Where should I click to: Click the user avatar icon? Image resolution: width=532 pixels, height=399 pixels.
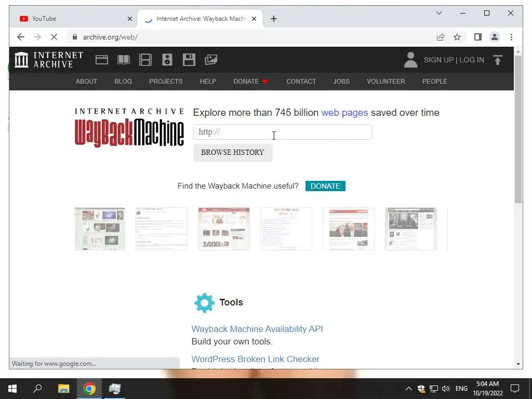[x=410, y=60]
